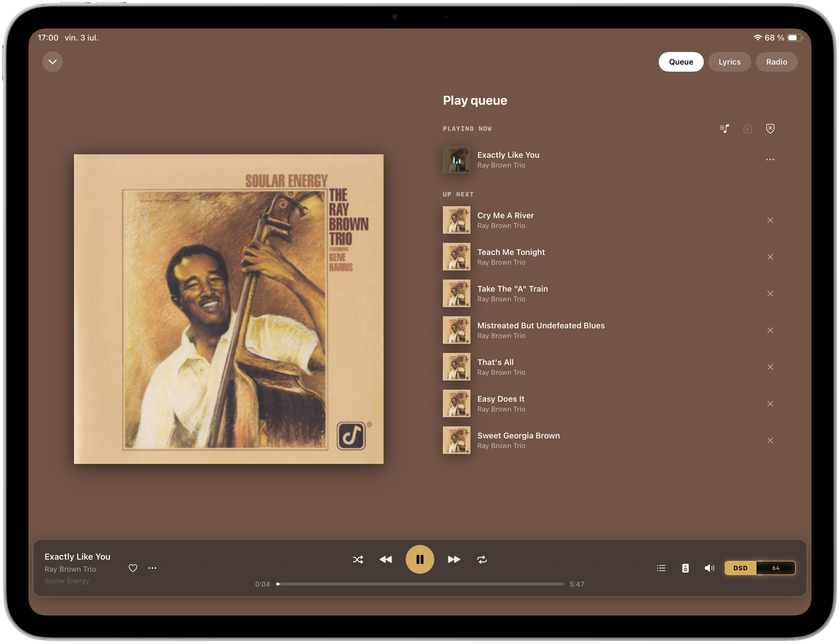The image size is (840, 644).
Task: Toggle shuffle playback
Action: tap(358, 560)
